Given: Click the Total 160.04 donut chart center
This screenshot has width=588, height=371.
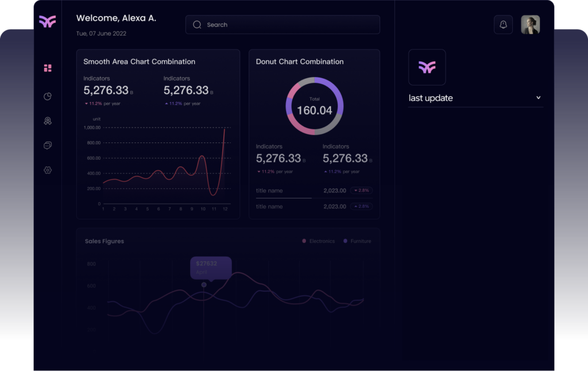Looking at the screenshot, I should tap(314, 106).
